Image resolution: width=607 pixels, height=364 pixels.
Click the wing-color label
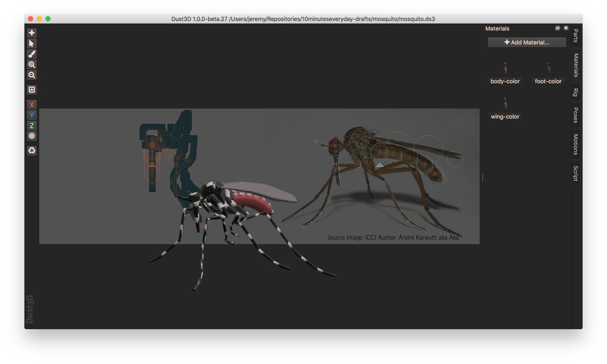click(x=505, y=117)
